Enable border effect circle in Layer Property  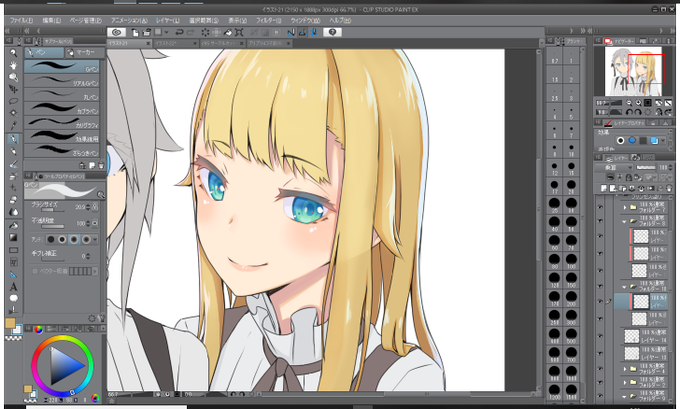point(621,141)
